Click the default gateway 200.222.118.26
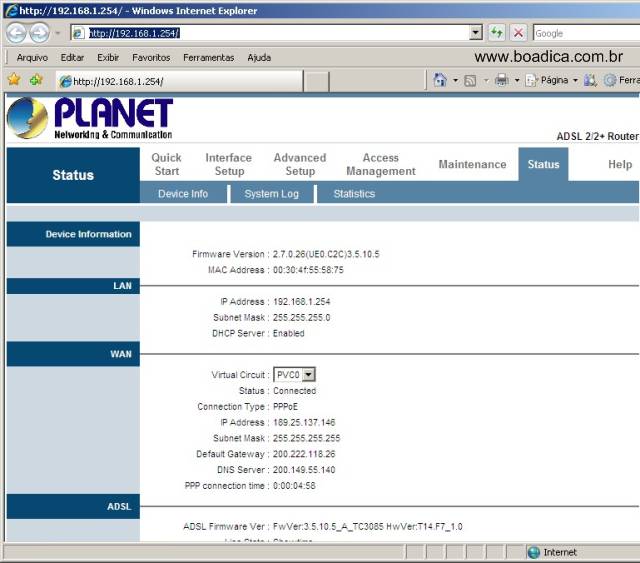 304,454
